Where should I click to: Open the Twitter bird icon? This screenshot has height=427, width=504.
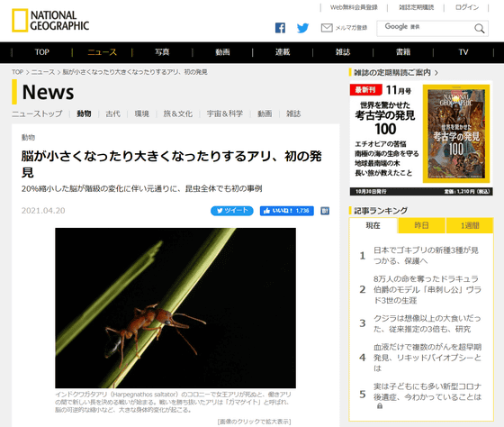tap(302, 28)
